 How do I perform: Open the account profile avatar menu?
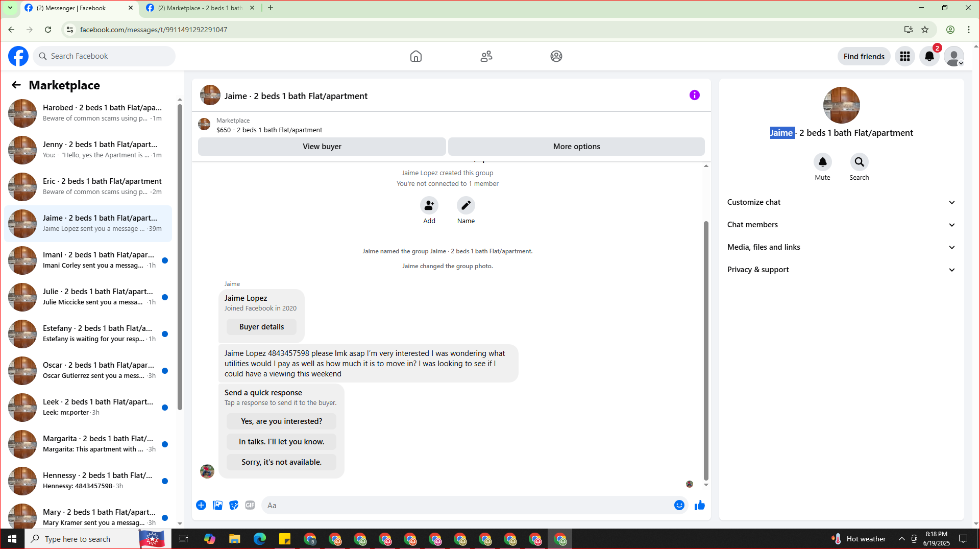[953, 56]
